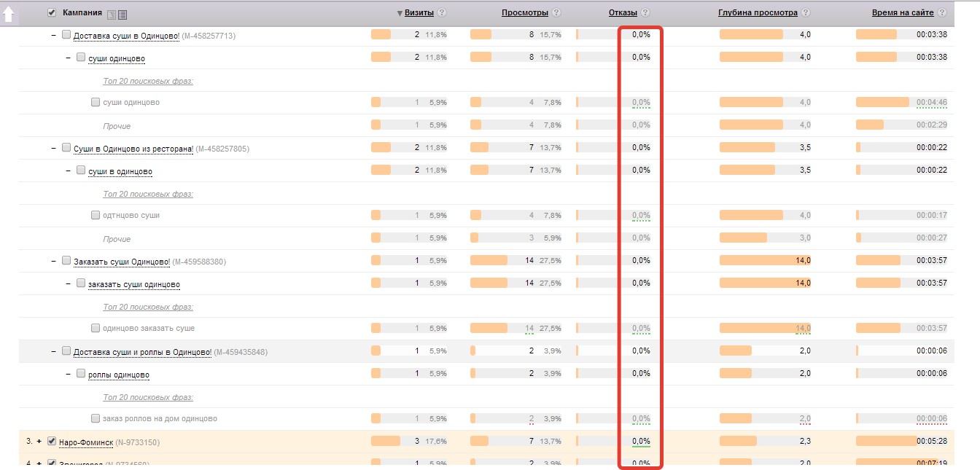
Task: Check the 'Доставка суши в Одинцово!' checkbox
Action: tap(66, 35)
